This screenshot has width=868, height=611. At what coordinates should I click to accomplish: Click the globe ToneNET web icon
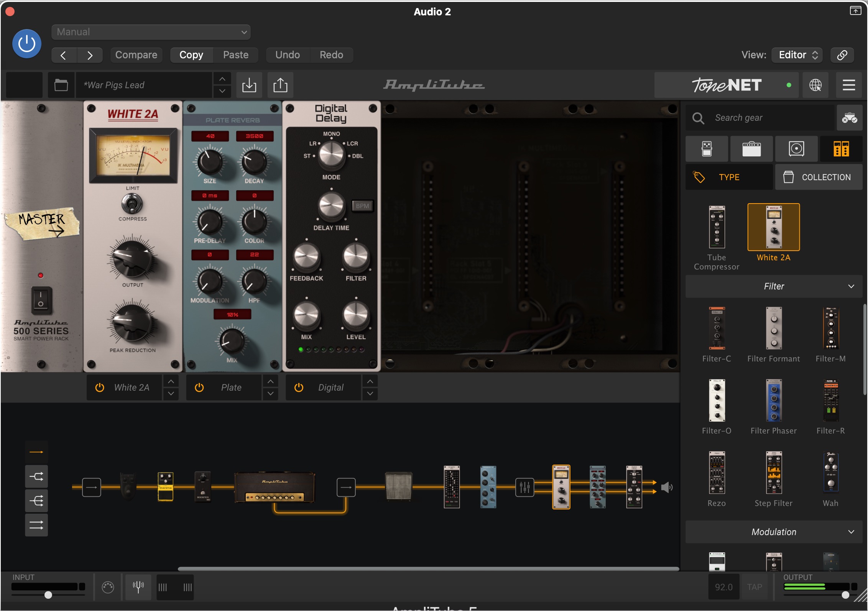click(815, 85)
